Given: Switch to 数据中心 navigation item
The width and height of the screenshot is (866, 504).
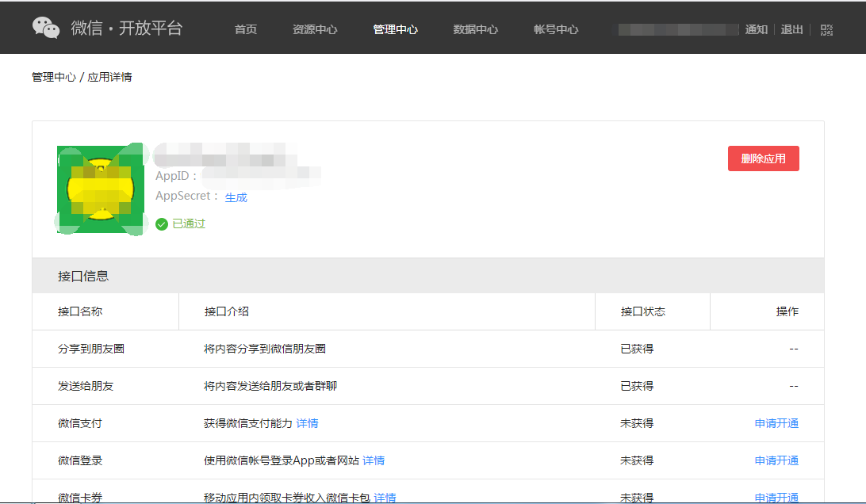Looking at the screenshot, I should coord(476,29).
